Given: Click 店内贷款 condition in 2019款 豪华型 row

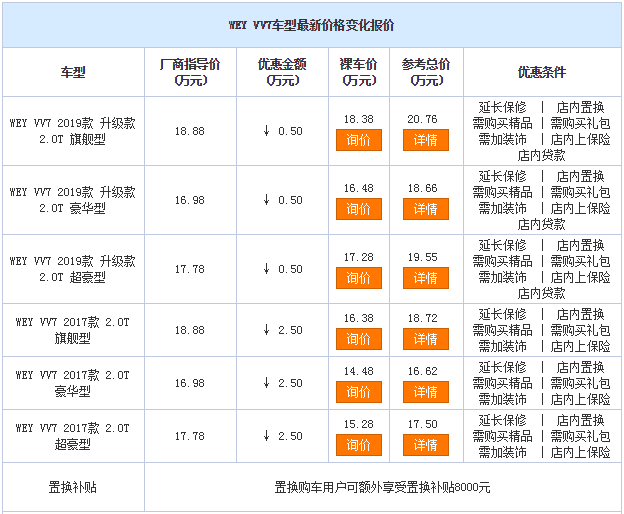Looking at the screenshot, I should tap(542, 224).
